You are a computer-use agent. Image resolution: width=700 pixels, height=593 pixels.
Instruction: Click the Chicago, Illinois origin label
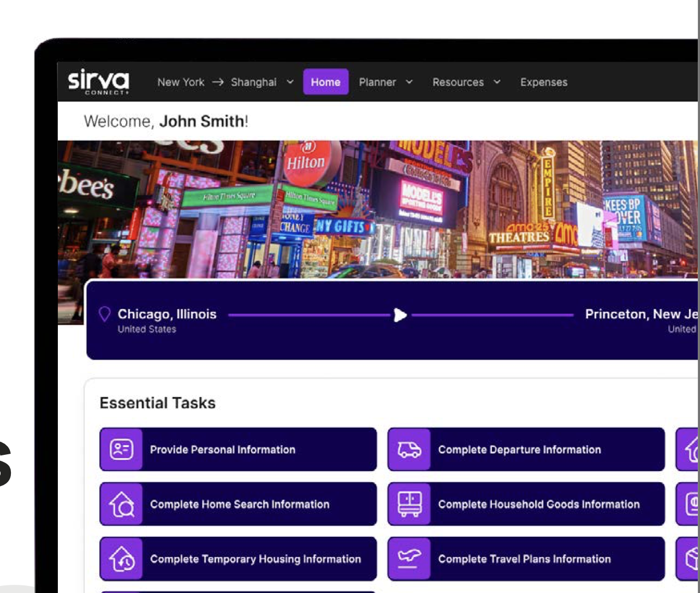(167, 314)
